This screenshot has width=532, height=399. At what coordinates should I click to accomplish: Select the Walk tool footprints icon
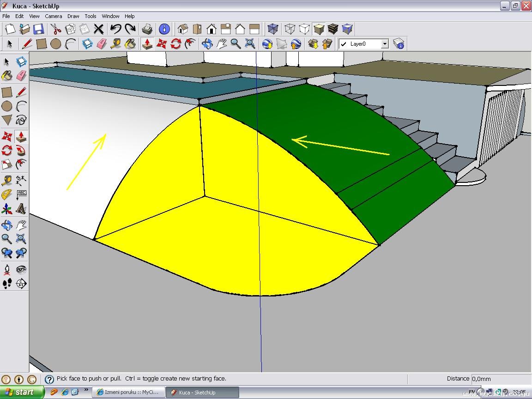(x=7, y=284)
